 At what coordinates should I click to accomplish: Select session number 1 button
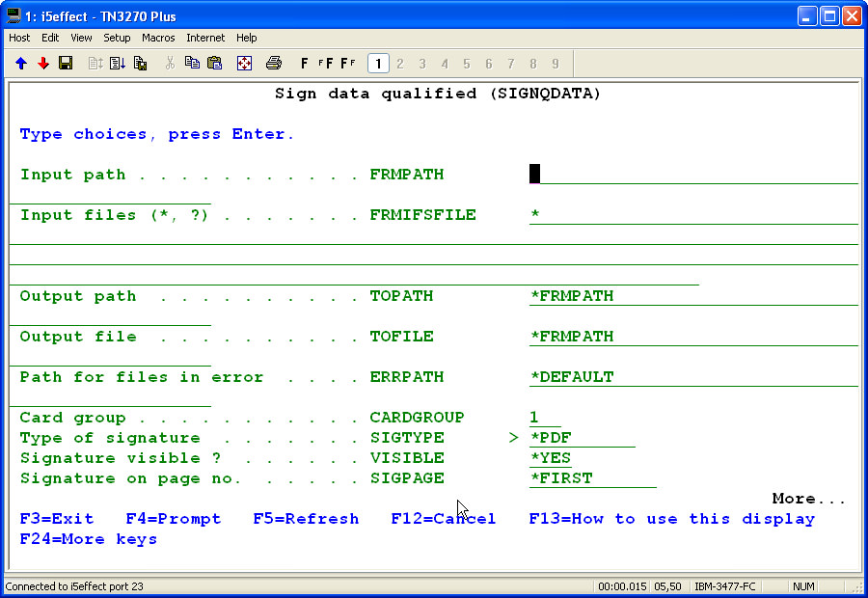[x=378, y=64]
